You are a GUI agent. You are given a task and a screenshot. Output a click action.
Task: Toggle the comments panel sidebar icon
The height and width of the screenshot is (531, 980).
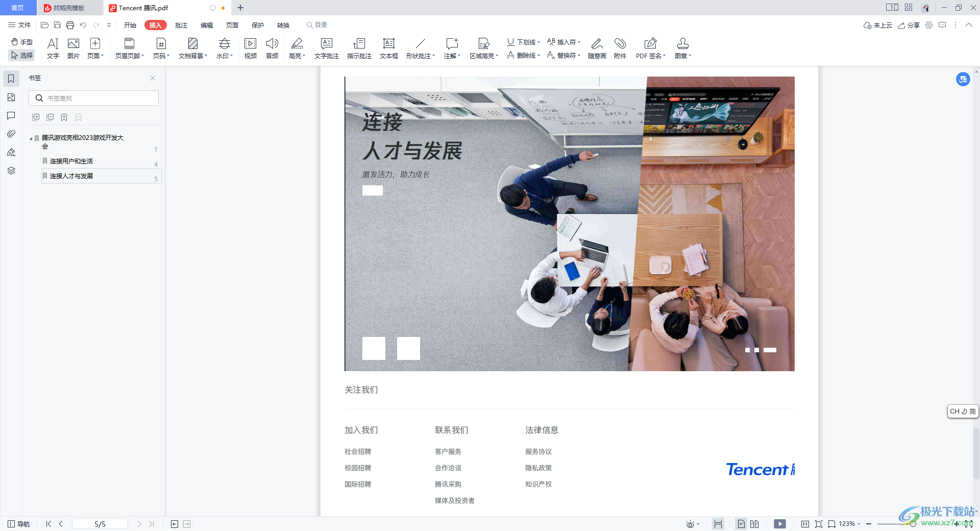click(x=11, y=115)
